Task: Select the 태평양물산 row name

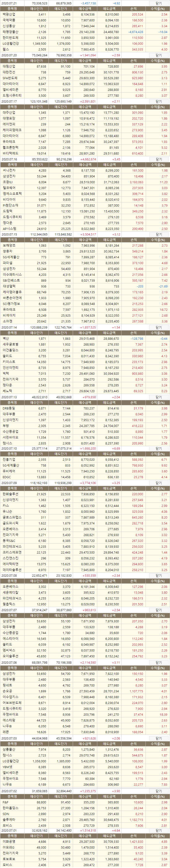Action: [x=10, y=32]
